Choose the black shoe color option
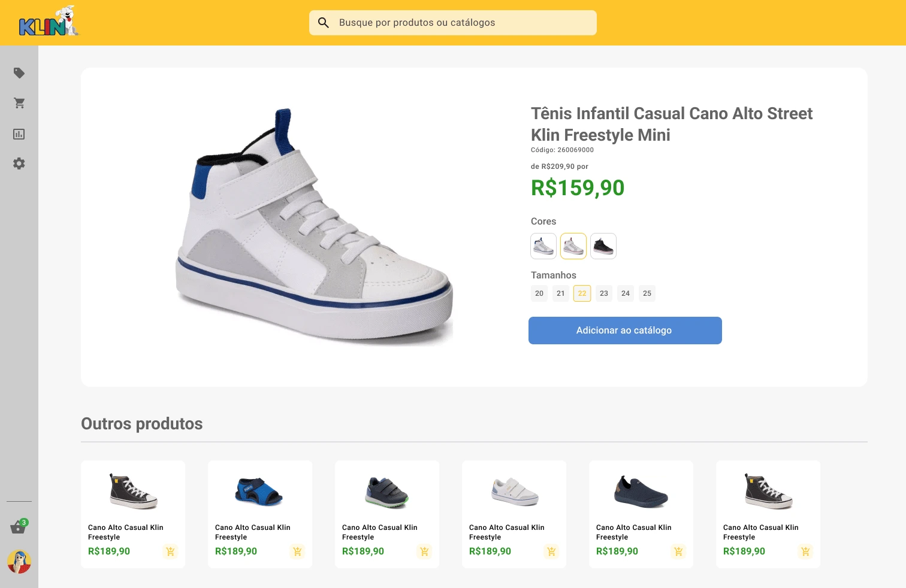The width and height of the screenshot is (906, 588). 603,246
